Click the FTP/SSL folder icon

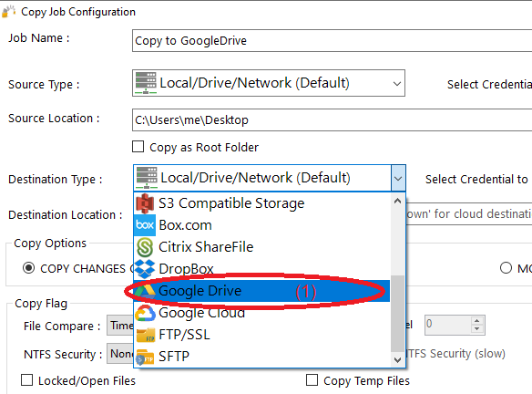146,335
